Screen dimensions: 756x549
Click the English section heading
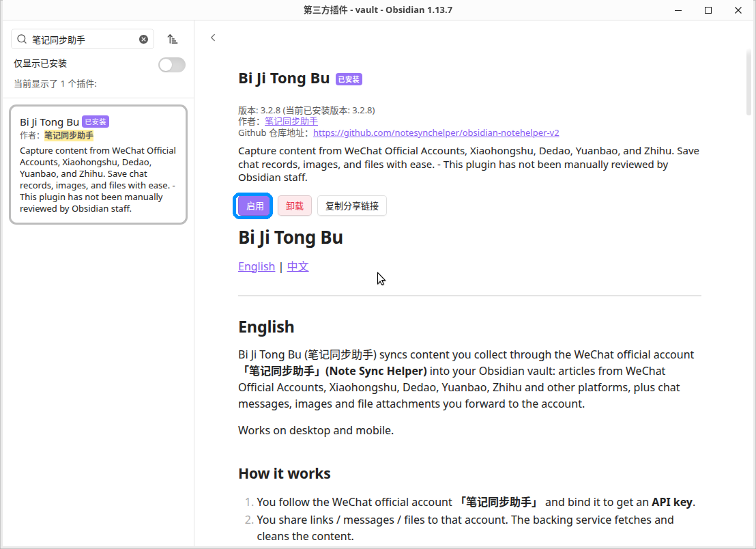pyautogui.click(x=266, y=327)
